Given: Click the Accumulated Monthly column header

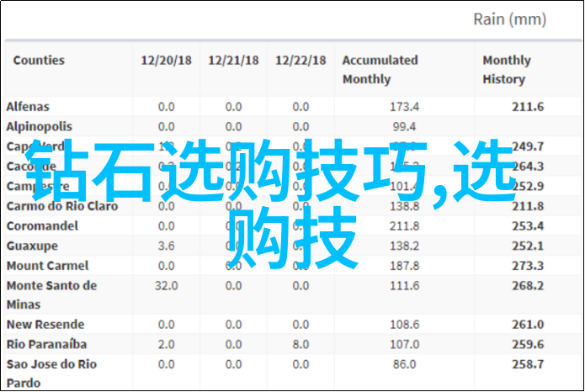Looking at the screenshot, I should tap(380, 69).
